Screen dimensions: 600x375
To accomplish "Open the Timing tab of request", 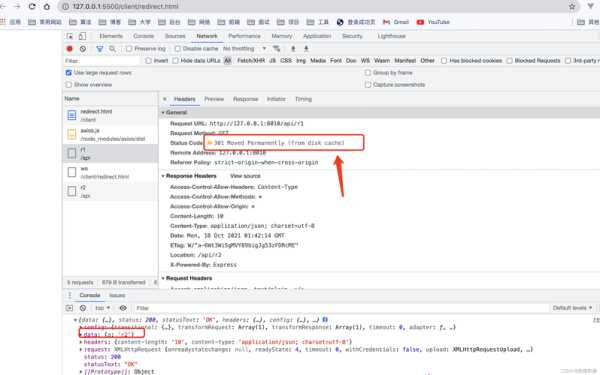I will tap(303, 99).
